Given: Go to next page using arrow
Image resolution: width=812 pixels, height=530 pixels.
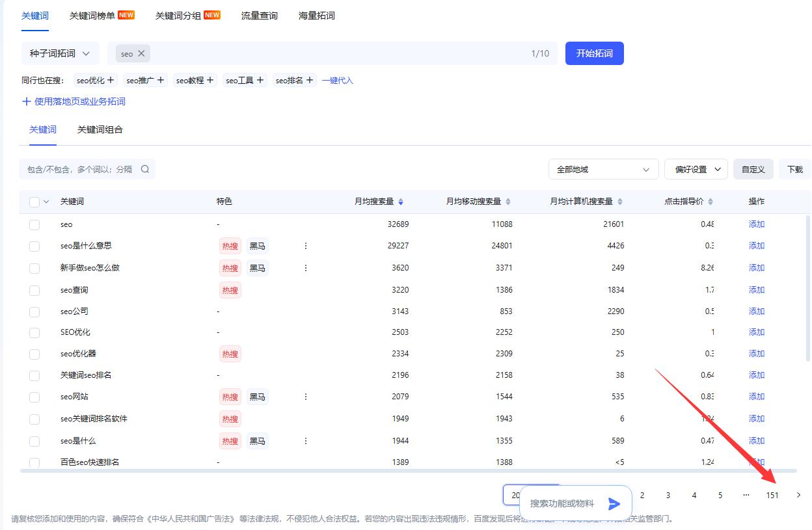Looking at the screenshot, I should [798, 495].
